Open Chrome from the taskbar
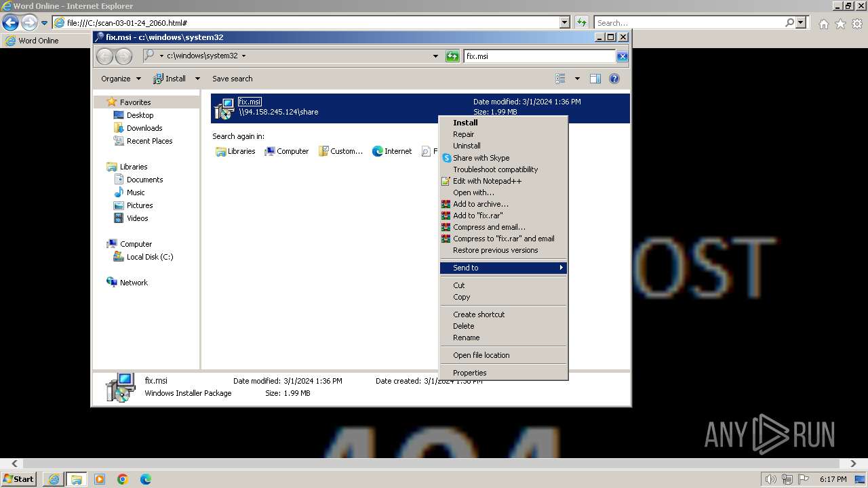Screen dimensions: 868x488 (x=123, y=479)
